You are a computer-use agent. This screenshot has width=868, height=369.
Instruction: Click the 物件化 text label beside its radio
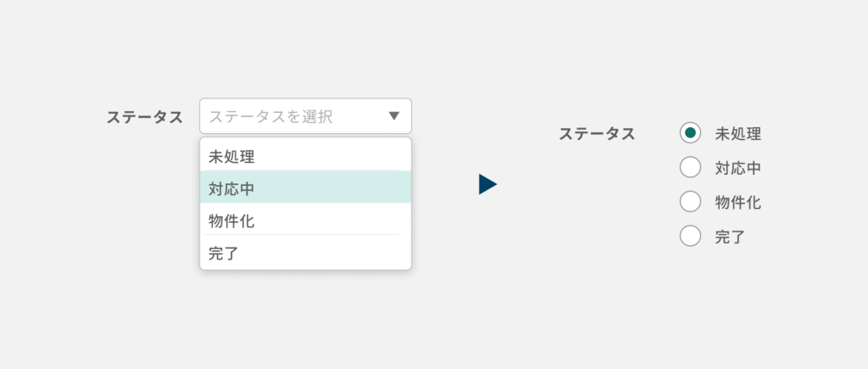click(737, 202)
